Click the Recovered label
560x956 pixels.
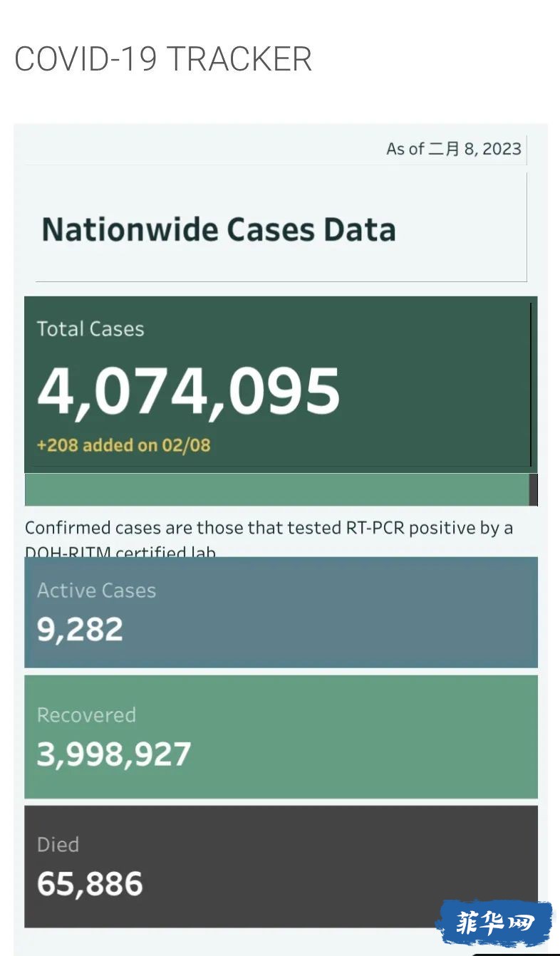86,715
